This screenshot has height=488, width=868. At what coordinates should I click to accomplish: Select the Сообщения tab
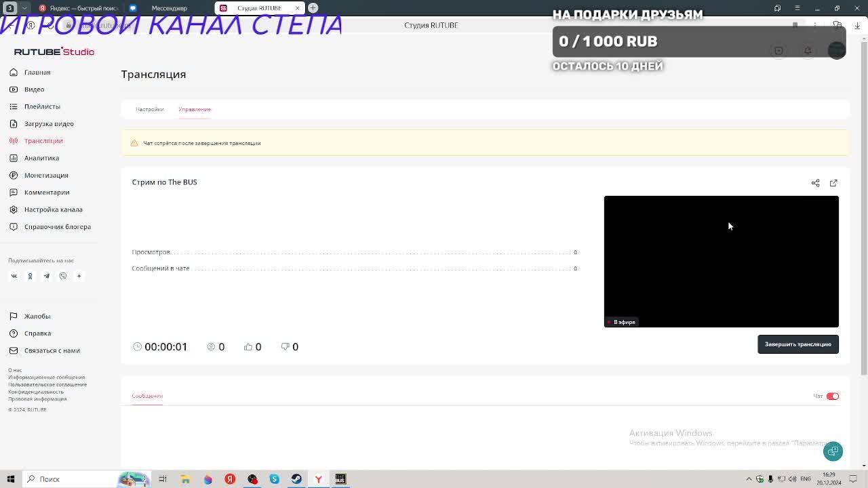coord(147,396)
